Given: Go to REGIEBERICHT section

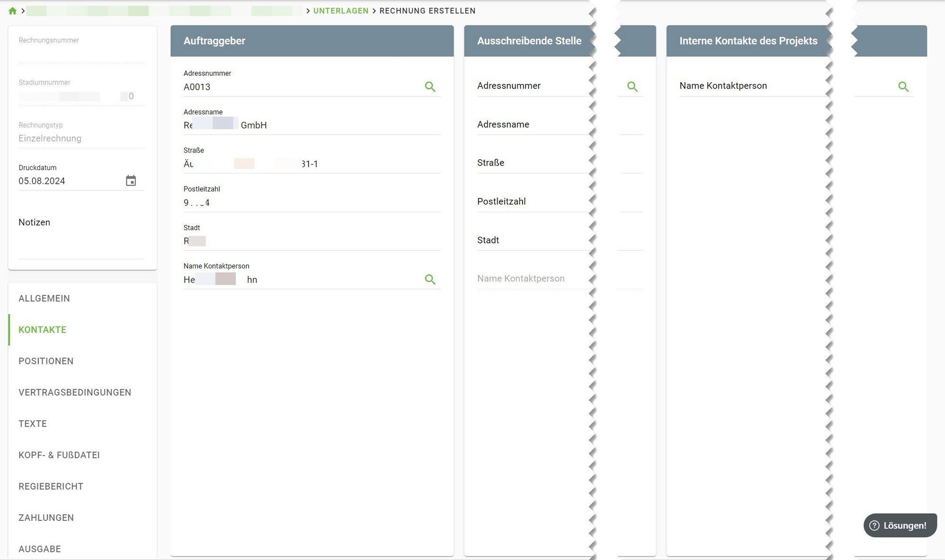Looking at the screenshot, I should [x=51, y=486].
